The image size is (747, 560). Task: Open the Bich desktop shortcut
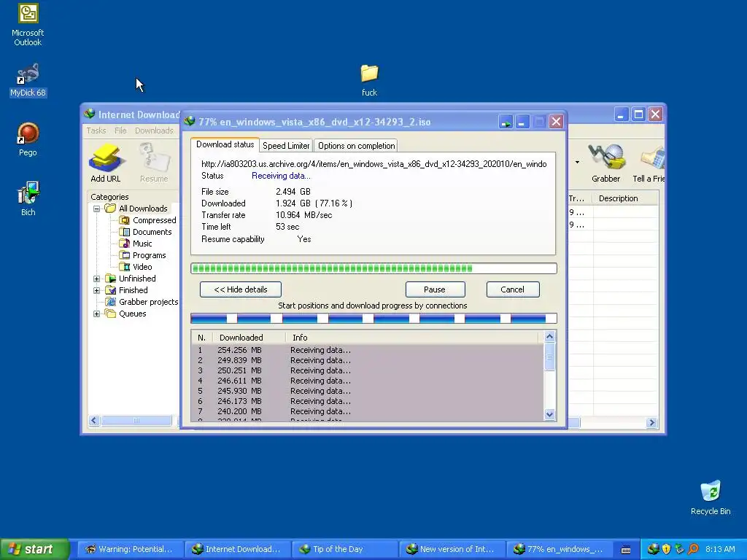pos(28,198)
